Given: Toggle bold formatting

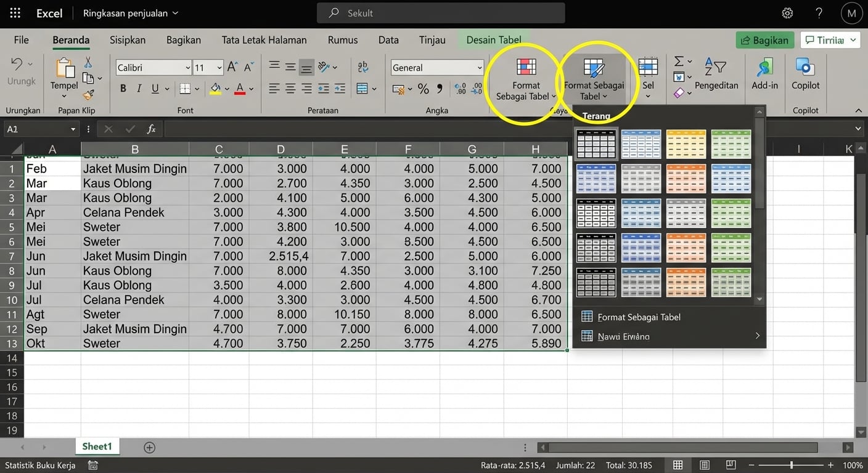Looking at the screenshot, I should point(123,89).
